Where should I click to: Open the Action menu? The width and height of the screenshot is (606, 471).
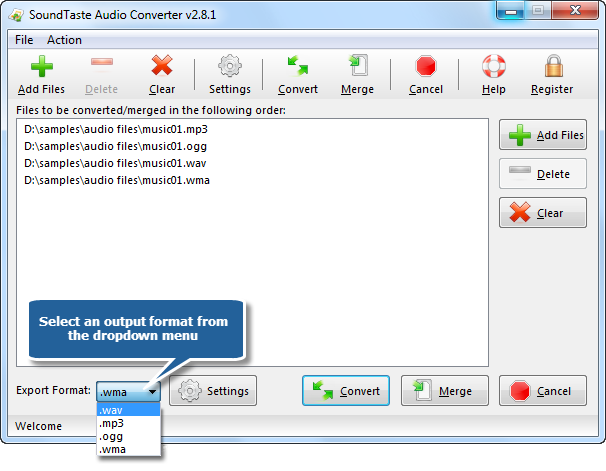[64, 40]
